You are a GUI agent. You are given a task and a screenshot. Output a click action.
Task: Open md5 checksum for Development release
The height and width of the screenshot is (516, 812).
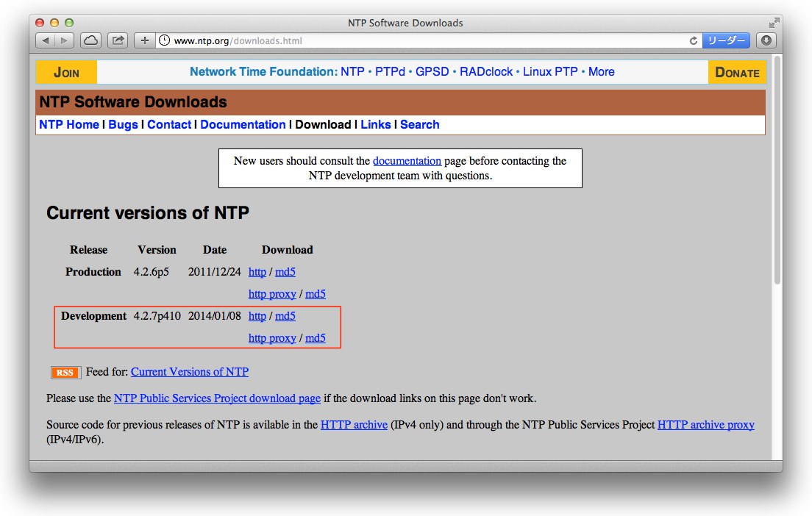click(x=285, y=316)
